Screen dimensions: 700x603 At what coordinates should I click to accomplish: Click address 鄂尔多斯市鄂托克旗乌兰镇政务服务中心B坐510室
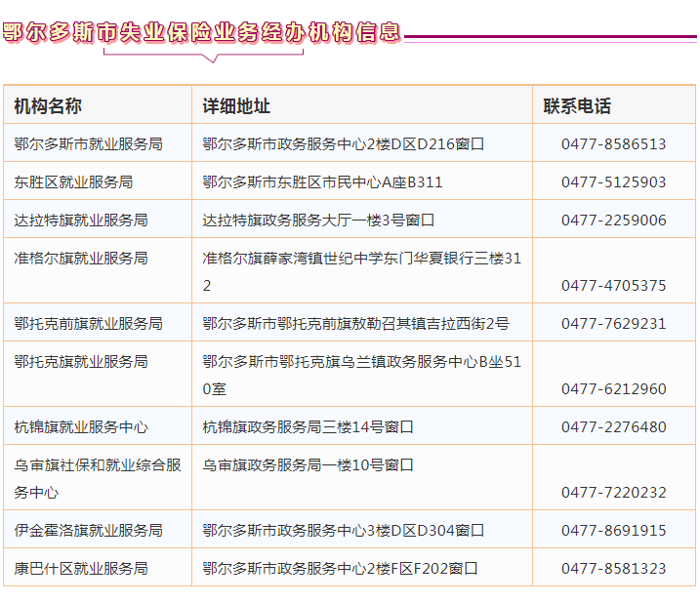361,375
